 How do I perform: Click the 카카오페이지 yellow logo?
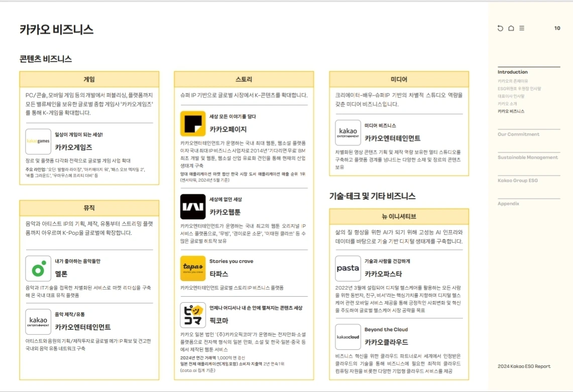point(193,123)
